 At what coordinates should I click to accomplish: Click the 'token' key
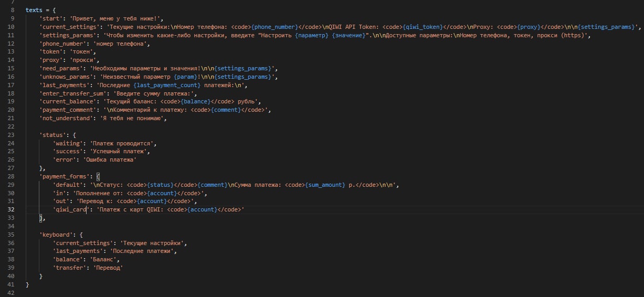[x=51, y=52]
